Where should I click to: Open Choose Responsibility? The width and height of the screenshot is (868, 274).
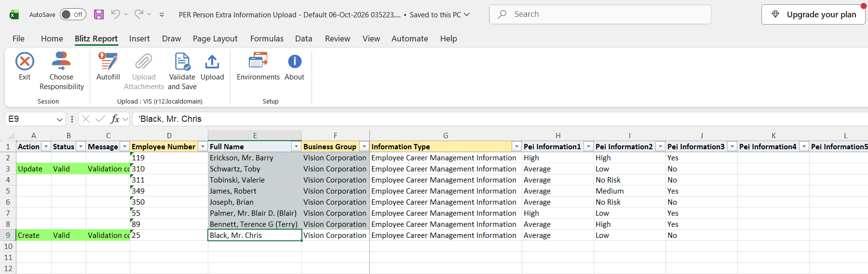point(62,71)
